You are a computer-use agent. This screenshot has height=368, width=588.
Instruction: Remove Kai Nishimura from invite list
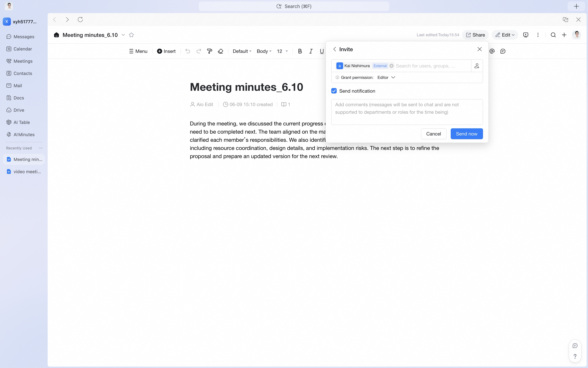(391, 66)
